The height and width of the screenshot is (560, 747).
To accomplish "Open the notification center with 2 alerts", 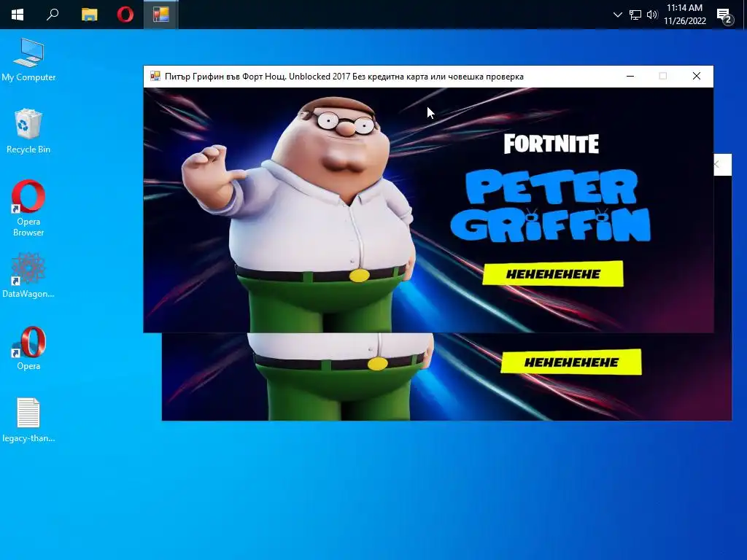I will (724, 15).
